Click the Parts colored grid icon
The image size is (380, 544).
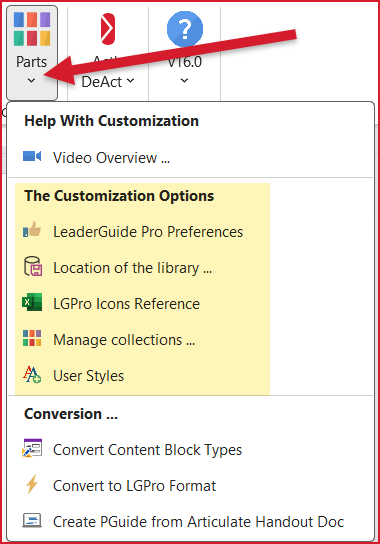pos(32,29)
